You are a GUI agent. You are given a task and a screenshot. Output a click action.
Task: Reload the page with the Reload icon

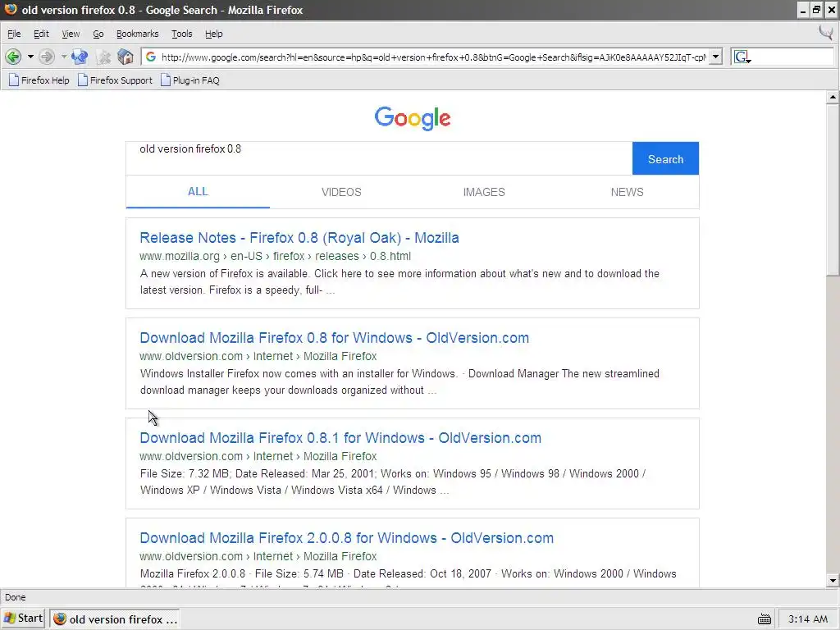click(x=80, y=57)
